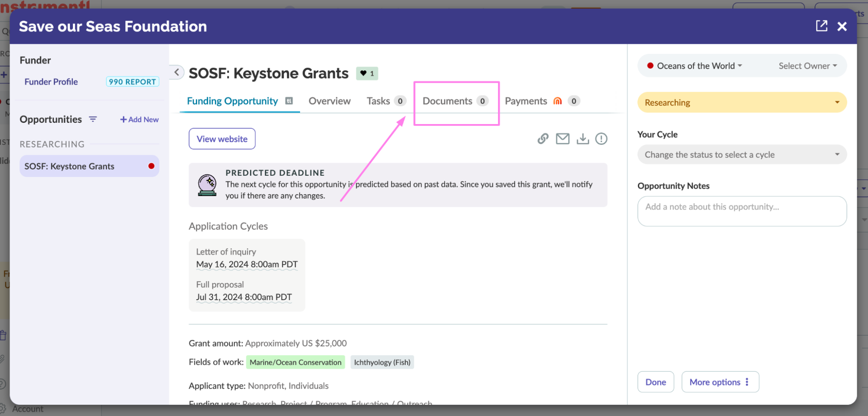The height and width of the screenshot is (416, 868).
Task: Copy opportunity link icon
Action: 543,139
